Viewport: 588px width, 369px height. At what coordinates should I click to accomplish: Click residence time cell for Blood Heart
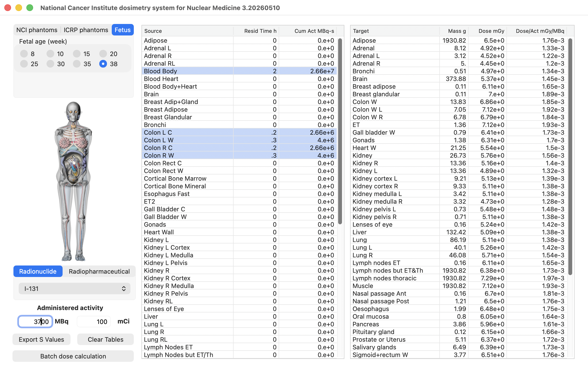(x=256, y=79)
